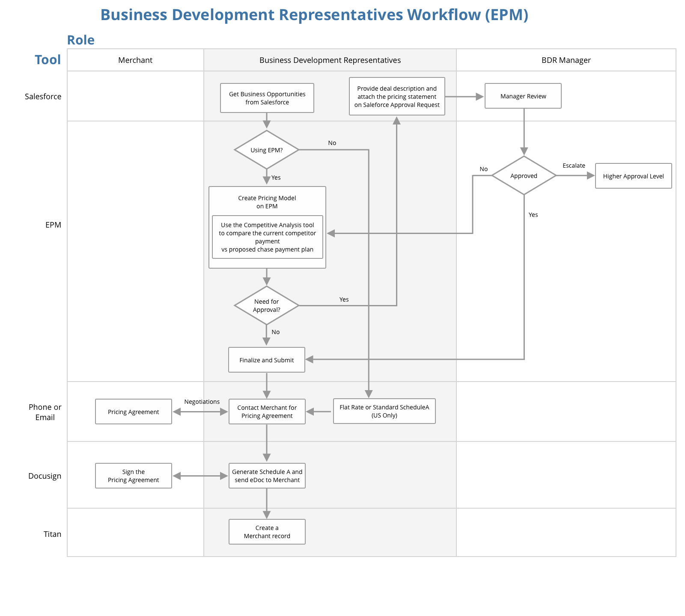
Task: Select the 'Flat Rate or Standard ScheduleA' box
Action: click(384, 411)
